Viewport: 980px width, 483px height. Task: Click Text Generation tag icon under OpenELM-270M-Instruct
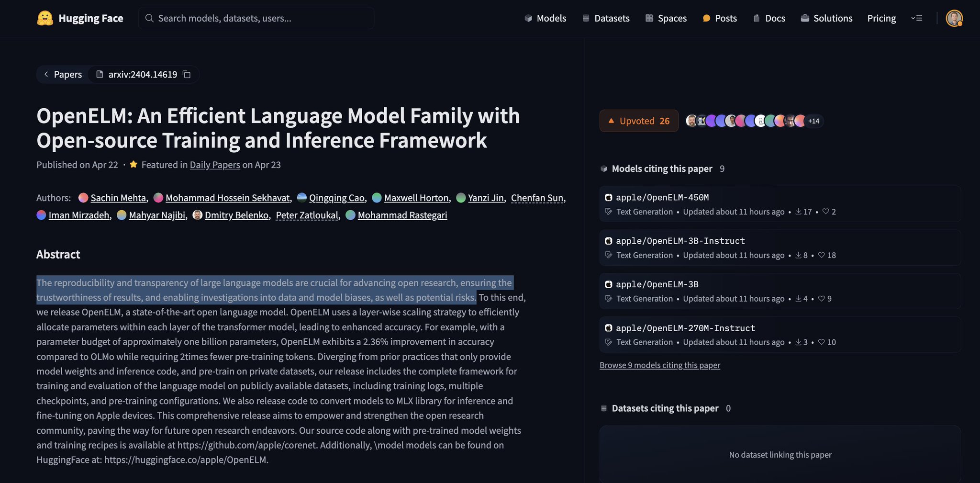[x=609, y=342]
